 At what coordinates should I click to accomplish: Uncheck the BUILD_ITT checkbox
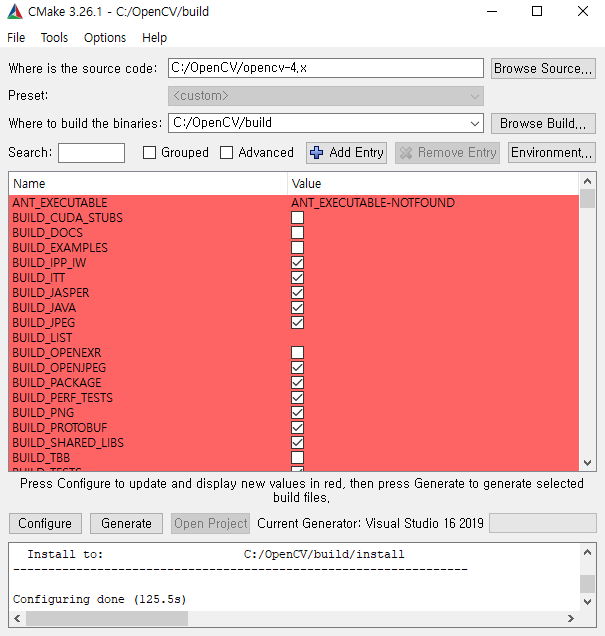pos(297,278)
